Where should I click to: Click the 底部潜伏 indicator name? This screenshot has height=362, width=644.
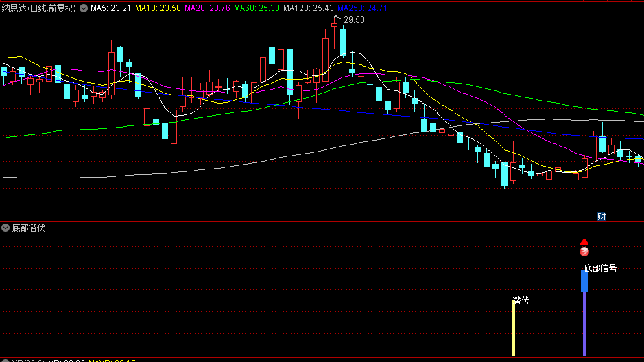29,228
